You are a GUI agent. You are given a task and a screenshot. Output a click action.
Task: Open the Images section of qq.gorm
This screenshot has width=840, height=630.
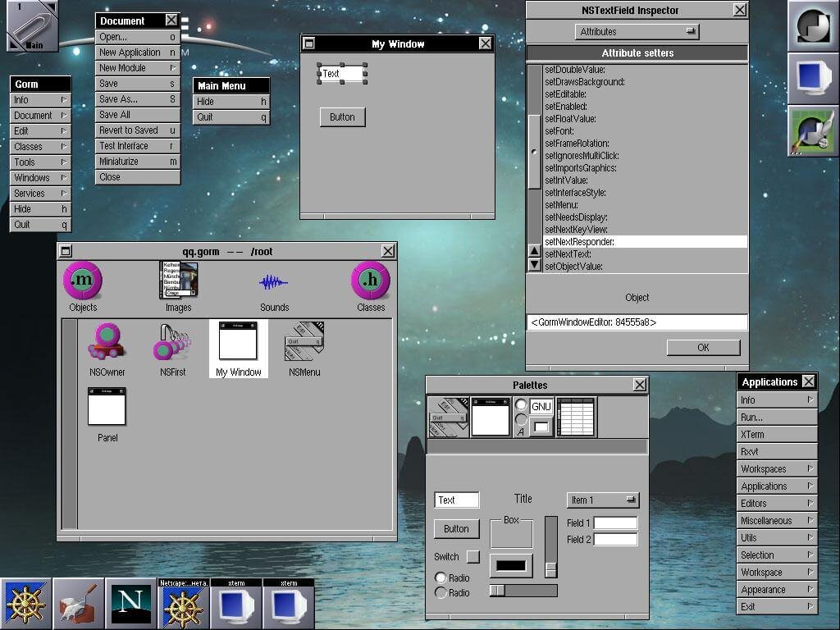(178, 283)
